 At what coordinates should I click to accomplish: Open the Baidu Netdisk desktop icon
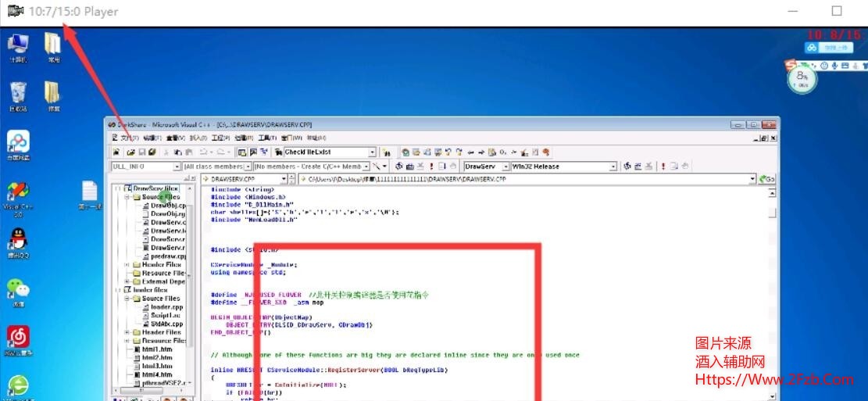point(18,145)
